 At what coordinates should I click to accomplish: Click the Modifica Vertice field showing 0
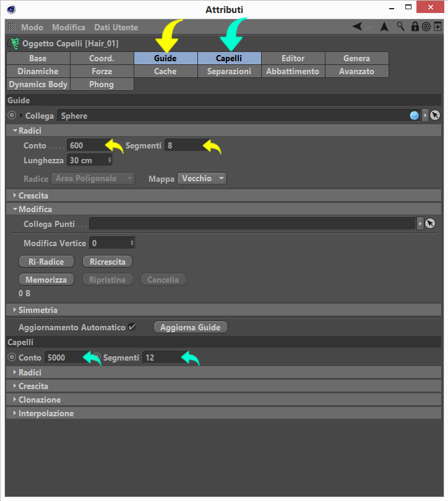coord(112,243)
